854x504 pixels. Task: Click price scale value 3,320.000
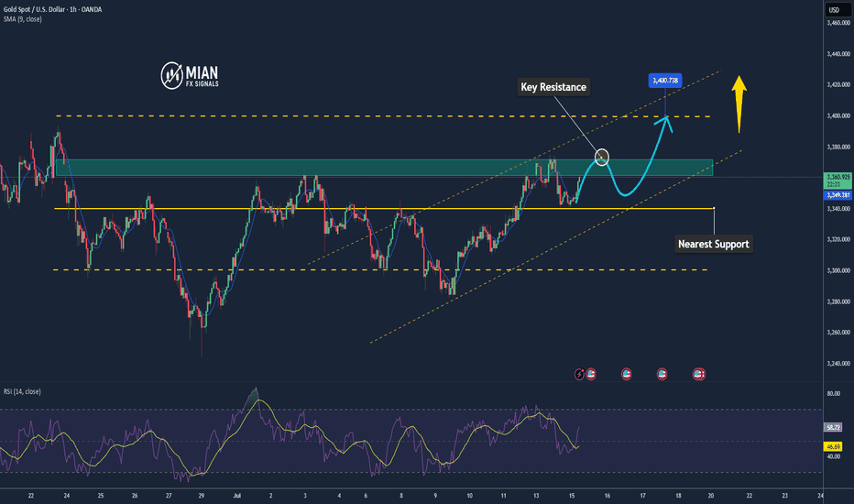pyautogui.click(x=838, y=240)
